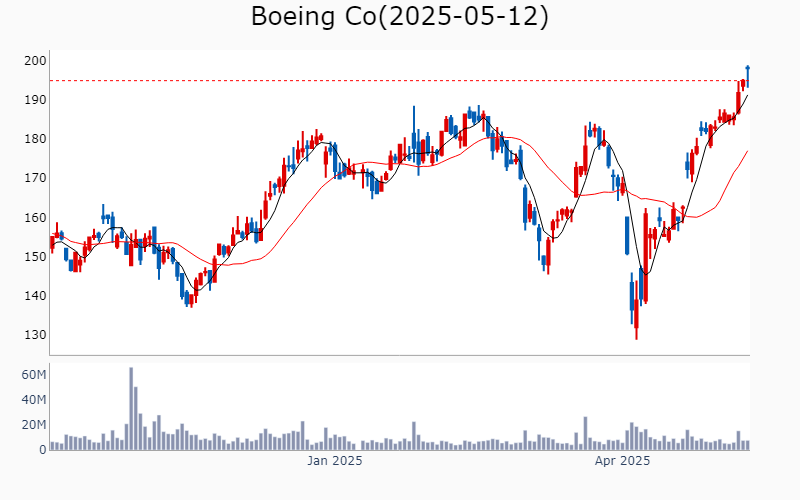Viewport: 800px width, 500px height.
Task: Click the 160 price axis label
Action: [x=35, y=217]
